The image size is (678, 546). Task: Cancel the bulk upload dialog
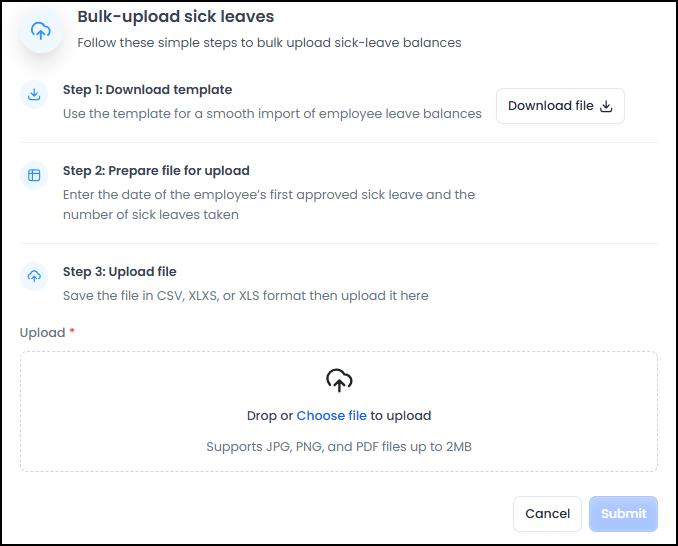click(x=547, y=514)
